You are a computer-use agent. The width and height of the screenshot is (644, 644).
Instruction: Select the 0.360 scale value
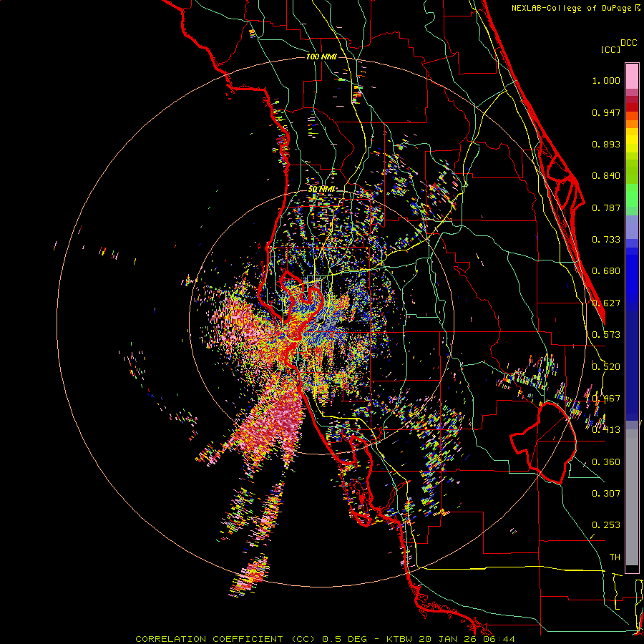coord(606,462)
